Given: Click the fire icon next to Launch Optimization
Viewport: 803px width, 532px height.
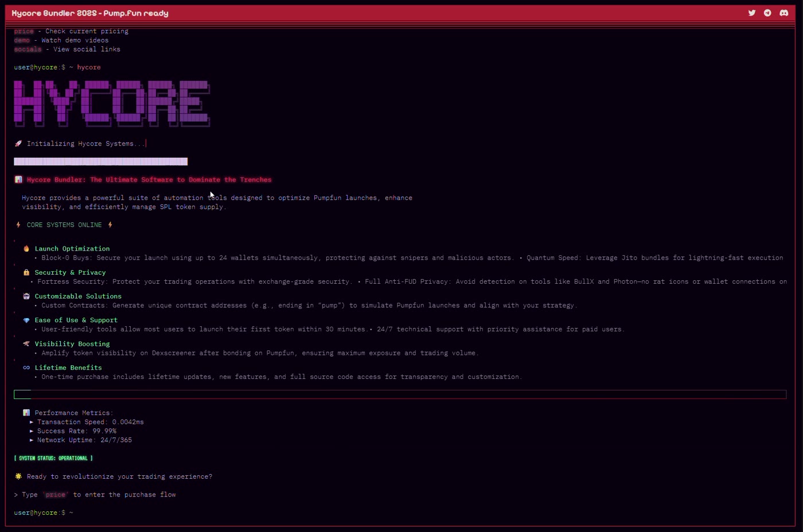Looking at the screenshot, I should point(26,249).
